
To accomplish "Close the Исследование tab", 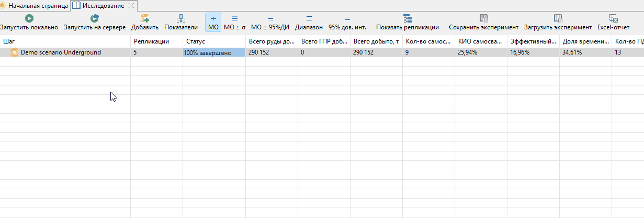I will [x=131, y=6].
